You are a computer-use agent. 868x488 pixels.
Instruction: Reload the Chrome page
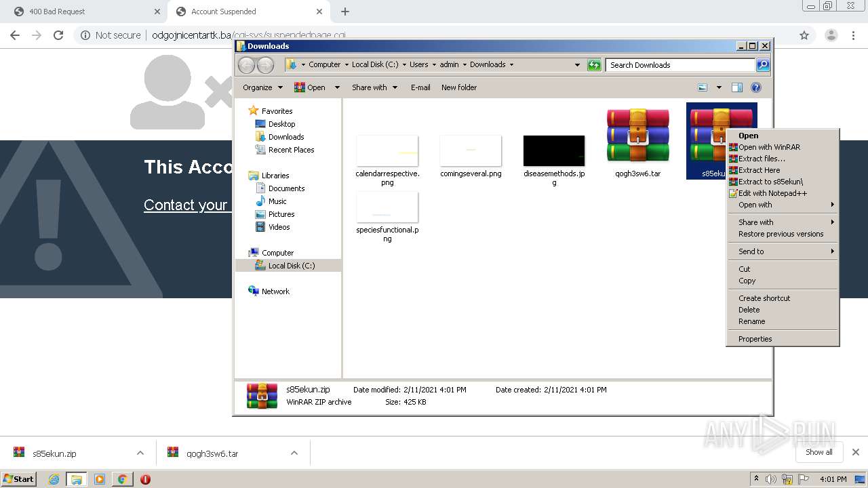click(58, 35)
